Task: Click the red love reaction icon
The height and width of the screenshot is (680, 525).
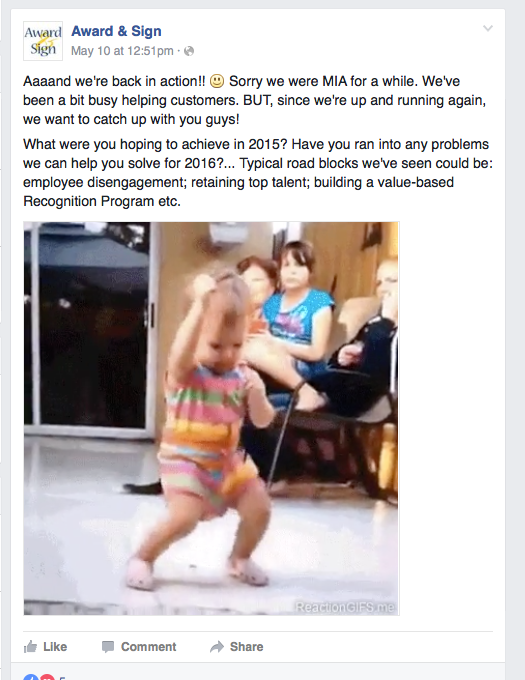Action: pyautogui.click(x=47, y=678)
